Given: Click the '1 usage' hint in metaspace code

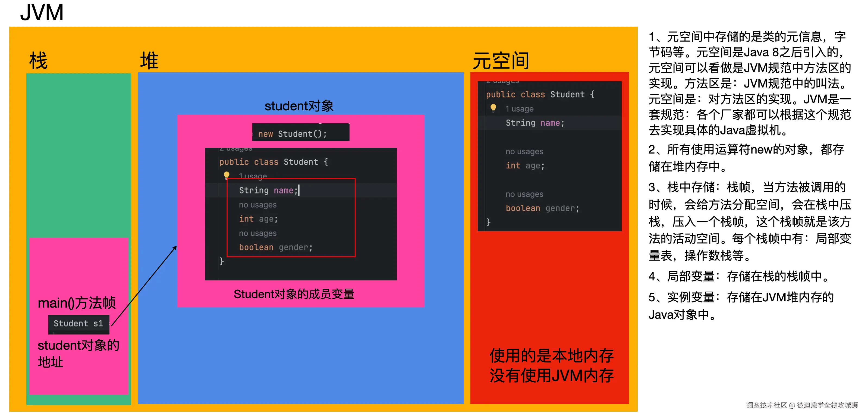Looking at the screenshot, I should [519, 108].
